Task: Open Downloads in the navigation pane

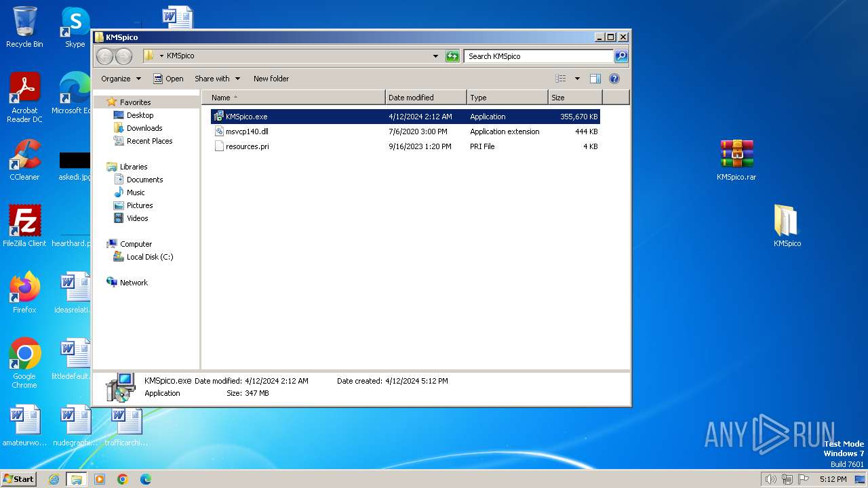Action: click(x=144, y=128)
